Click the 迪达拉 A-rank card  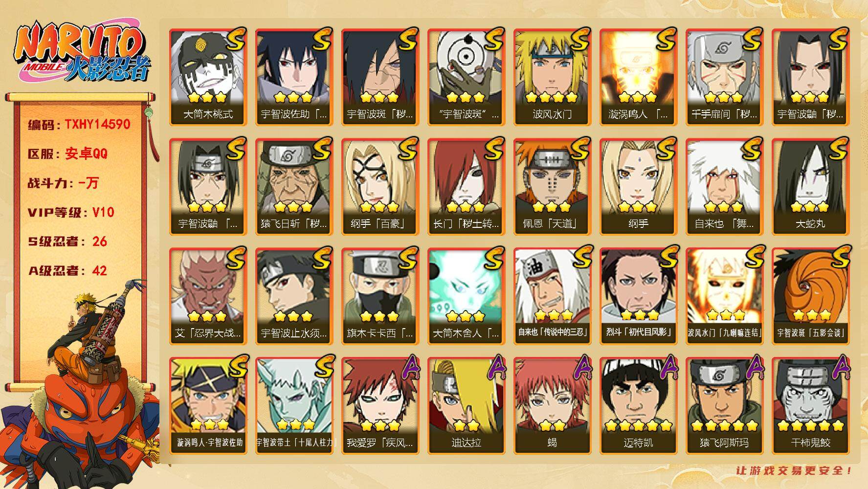(466, 406)
